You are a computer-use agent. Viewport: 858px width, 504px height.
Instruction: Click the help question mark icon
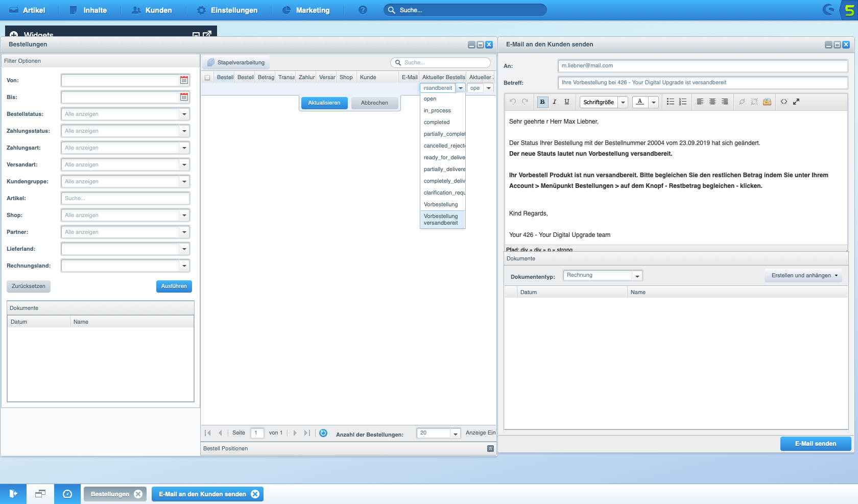click(x=363, y=10)
